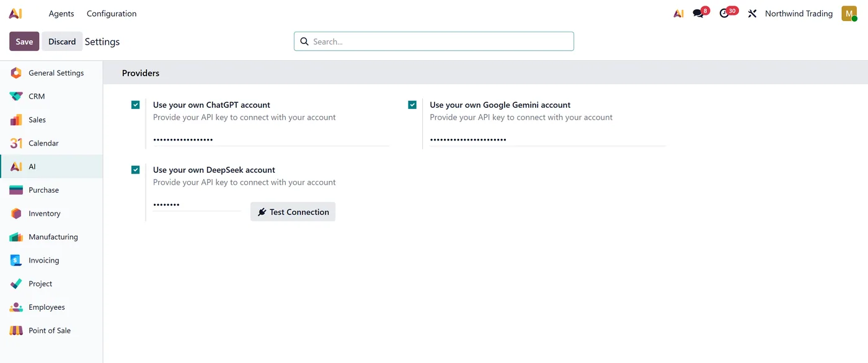Click the search magnifier icon
This screenshot has height=363, width=868.
304,42
